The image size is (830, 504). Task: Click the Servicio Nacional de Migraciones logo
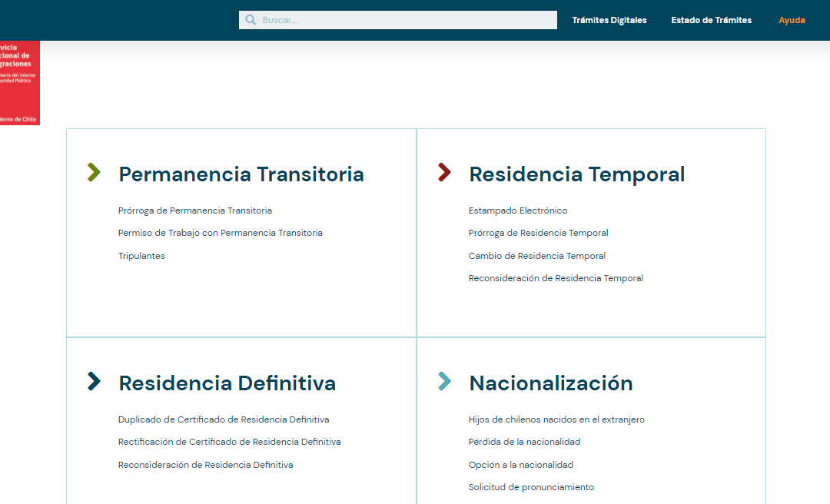click(19, 83)
